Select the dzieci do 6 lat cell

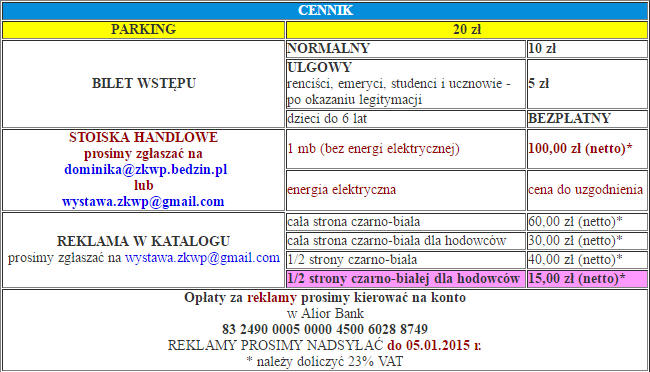pos(405,119)
